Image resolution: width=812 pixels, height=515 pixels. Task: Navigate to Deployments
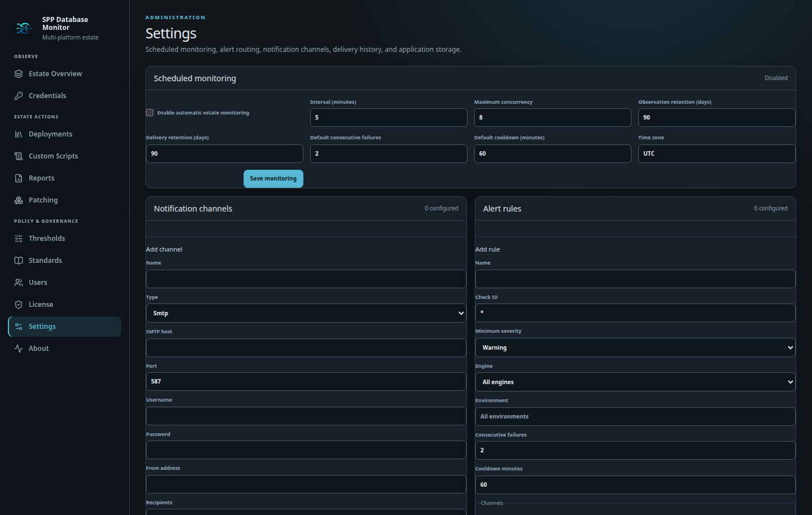click(x=65, y=134)
